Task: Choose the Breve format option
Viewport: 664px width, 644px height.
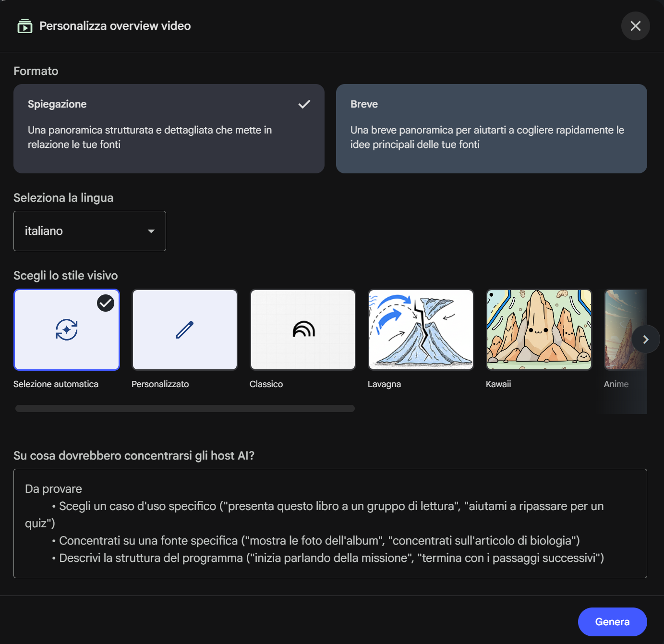Action: (x=491, y=129)
